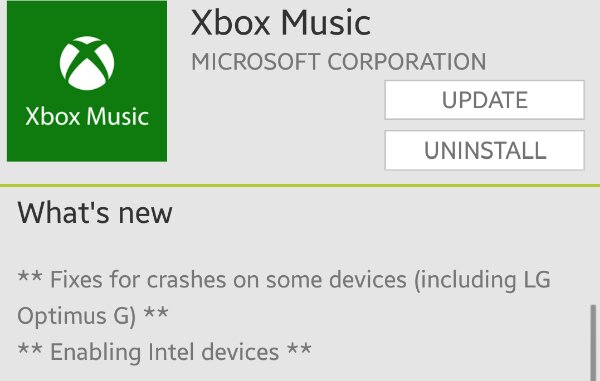The height and width of the screenshot is (381, 600).
Task: Click the leading asterisks of the first changelog entry
Action: pyautogui.click(x=30, y=276)
